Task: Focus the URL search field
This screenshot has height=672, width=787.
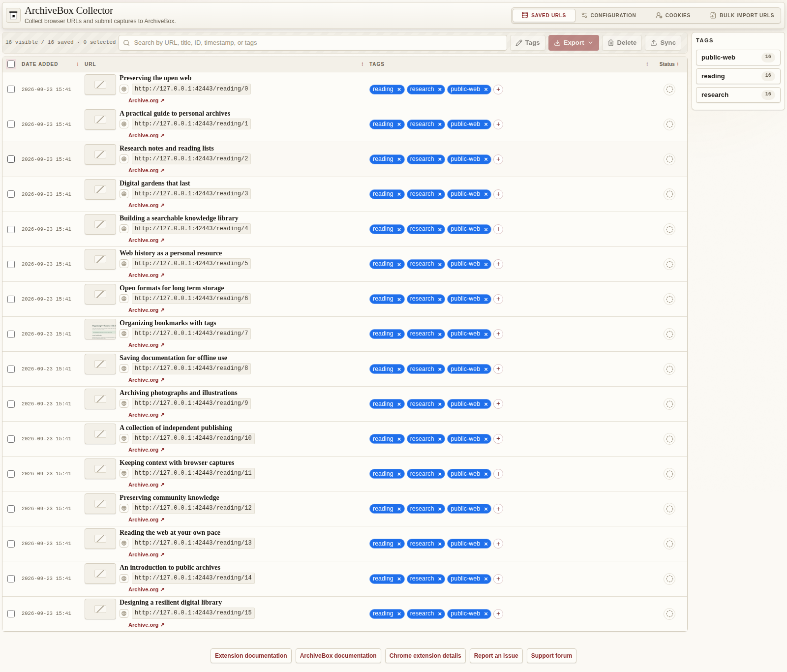Action: tap(313, 43)
